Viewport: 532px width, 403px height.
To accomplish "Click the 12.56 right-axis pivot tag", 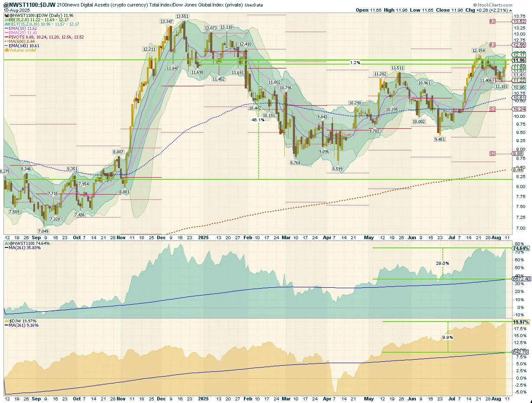I will [519, 45].
